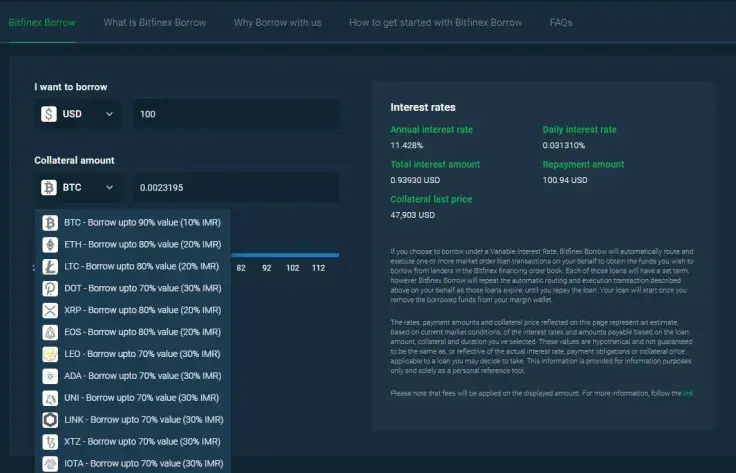Select the BTC coin icon in dropdown list

click(x=50, y=222)
